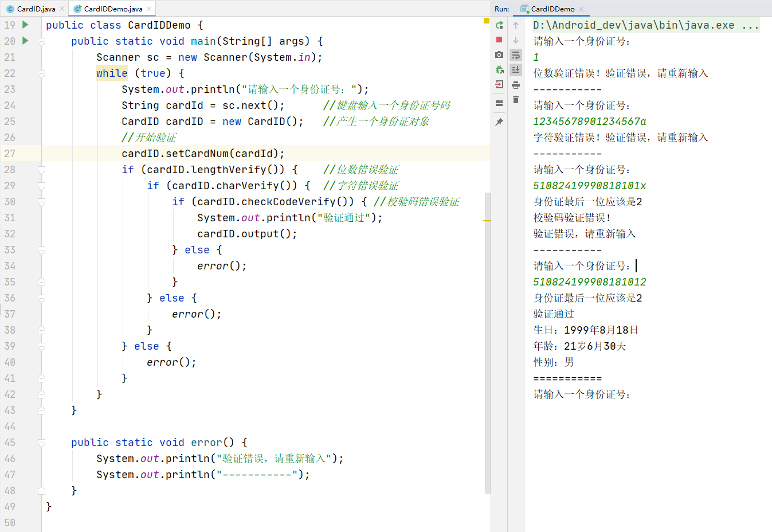Viewport: 772px width, 532px height.
Task: Toggle soft-wrap in the Run console
Action: coord(516,55)
